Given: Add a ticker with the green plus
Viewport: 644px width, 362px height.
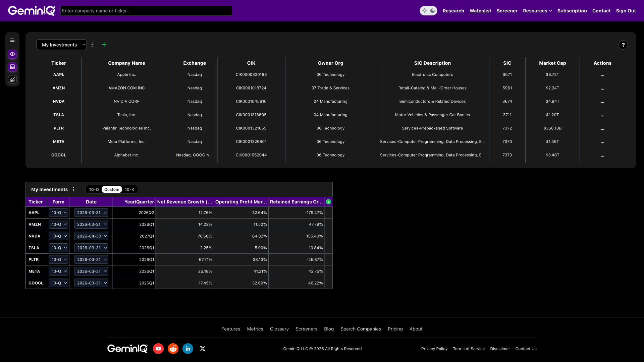Looking at the screenshot, I should pyautogui.click(x=104, y=45).
